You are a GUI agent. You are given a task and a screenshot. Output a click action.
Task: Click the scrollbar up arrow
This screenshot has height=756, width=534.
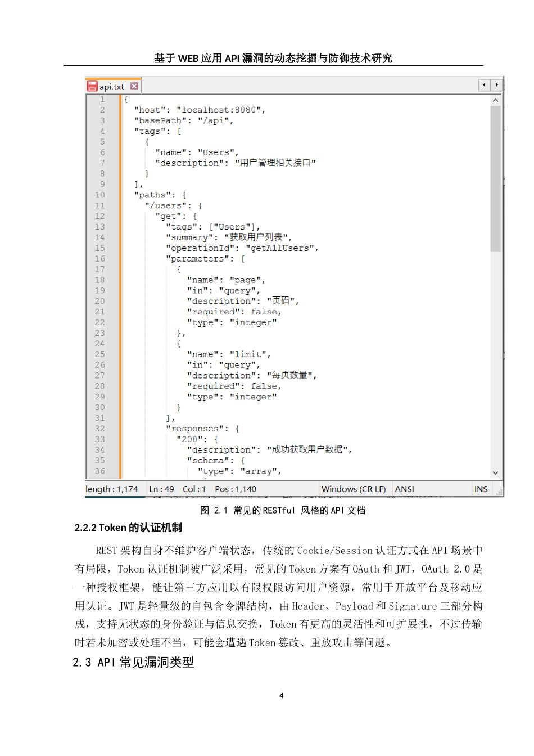coord(495,99)
